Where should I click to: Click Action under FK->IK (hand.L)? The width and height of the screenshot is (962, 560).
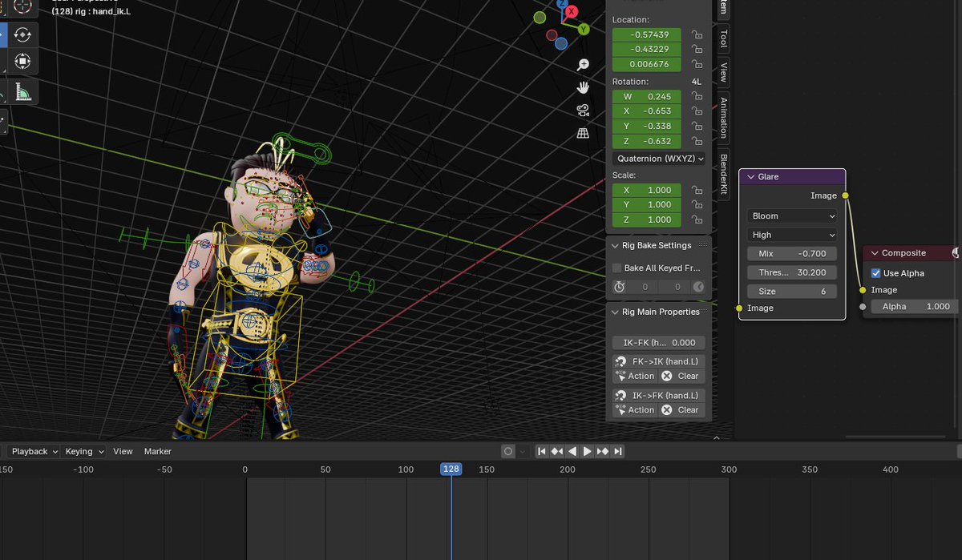(634, 376)
